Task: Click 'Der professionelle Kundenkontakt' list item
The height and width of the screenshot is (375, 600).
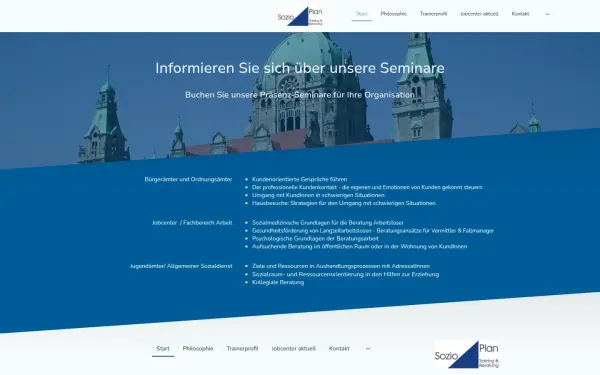Action: click(x=367, y=188)
